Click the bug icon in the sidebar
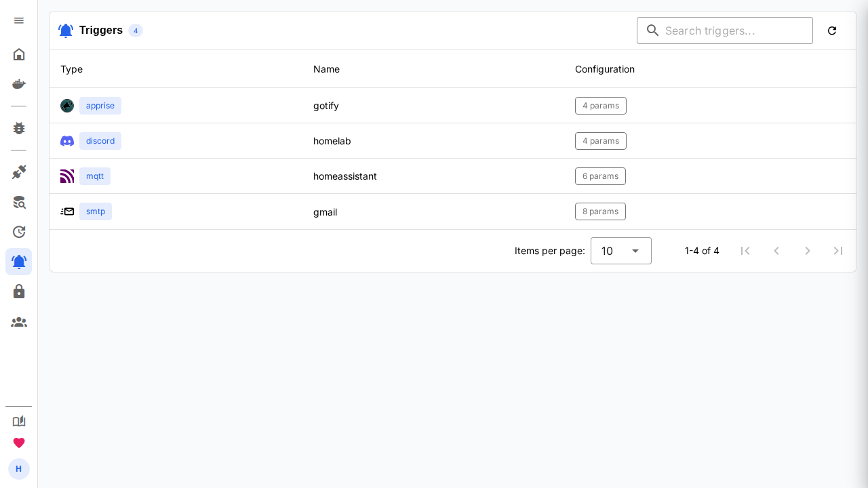Image resolution: width=868 pixels, height=488 pixels. coord(19,128)
